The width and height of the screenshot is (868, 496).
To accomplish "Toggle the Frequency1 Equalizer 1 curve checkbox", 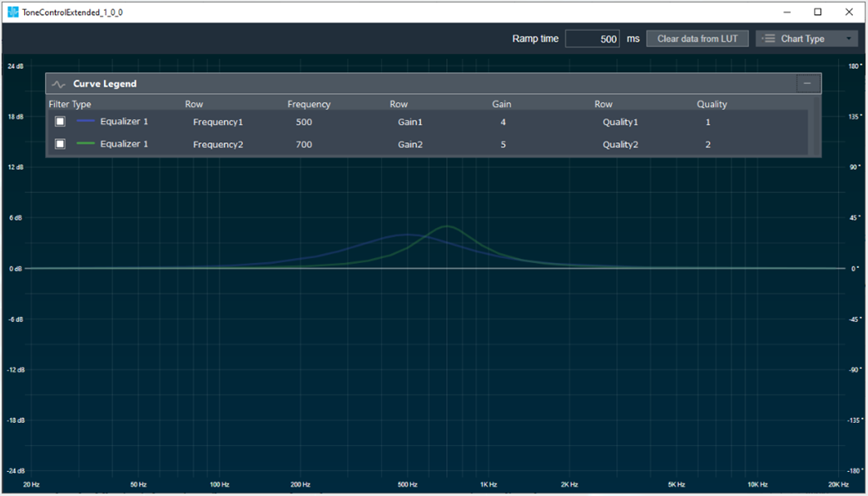I will point(61,122).
